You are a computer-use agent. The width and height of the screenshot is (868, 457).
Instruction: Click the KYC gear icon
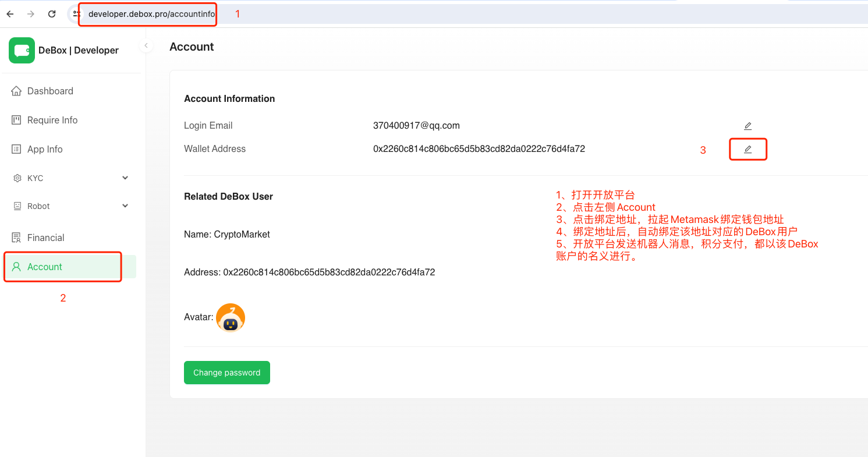[x=17, y=178]
